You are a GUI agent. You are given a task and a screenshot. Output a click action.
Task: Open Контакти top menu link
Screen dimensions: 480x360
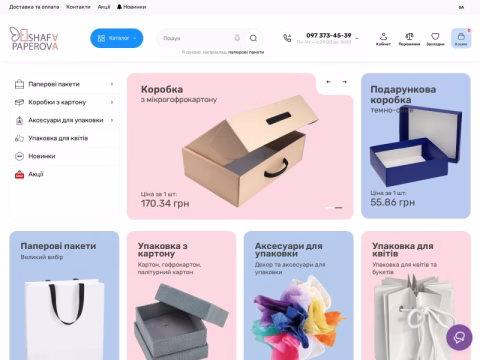[x=78, y=7]
